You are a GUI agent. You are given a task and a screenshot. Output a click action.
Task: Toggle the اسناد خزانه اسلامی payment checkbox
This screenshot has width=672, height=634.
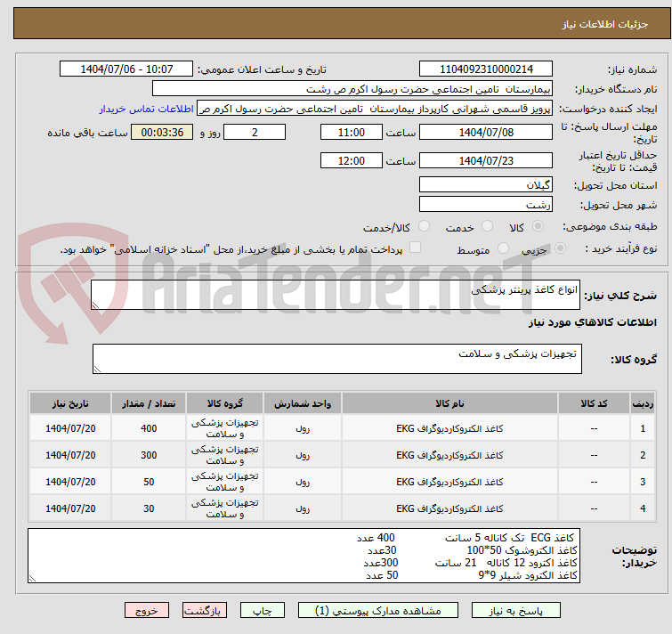(x=415, y=248)
